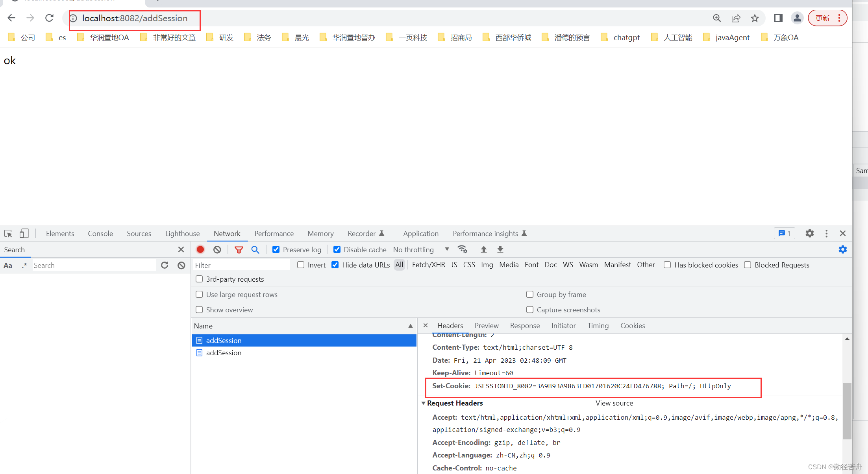Viewport: 868px width, 474px height.
Task: Stop recording the network log
Action: [200, 249]
